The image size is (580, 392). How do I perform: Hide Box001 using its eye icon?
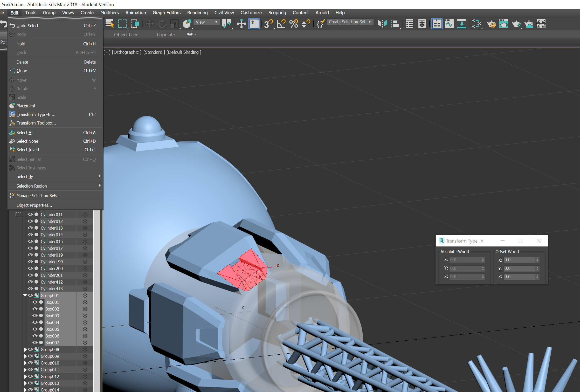35,302
